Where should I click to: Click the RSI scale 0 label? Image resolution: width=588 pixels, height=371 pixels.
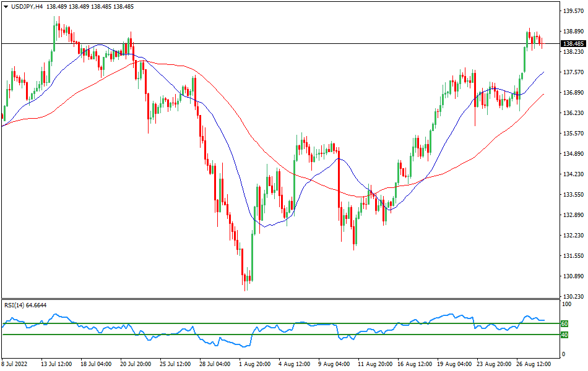point(562,354)
